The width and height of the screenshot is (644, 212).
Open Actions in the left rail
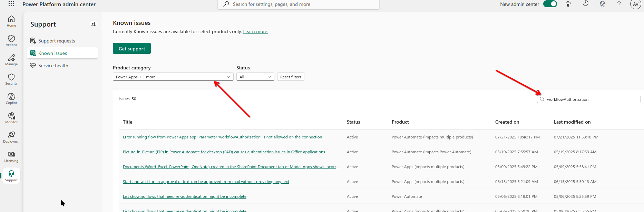coord(11,40)
